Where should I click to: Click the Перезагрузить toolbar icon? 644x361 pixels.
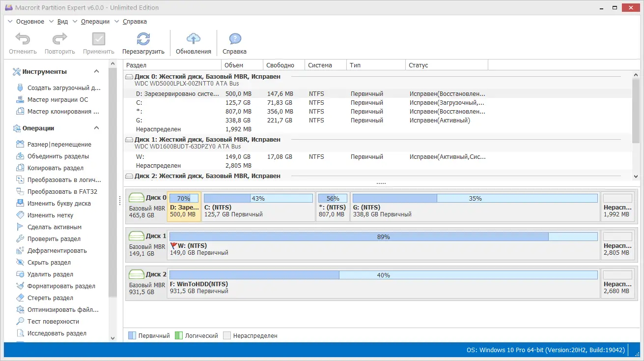pos(144,42)
